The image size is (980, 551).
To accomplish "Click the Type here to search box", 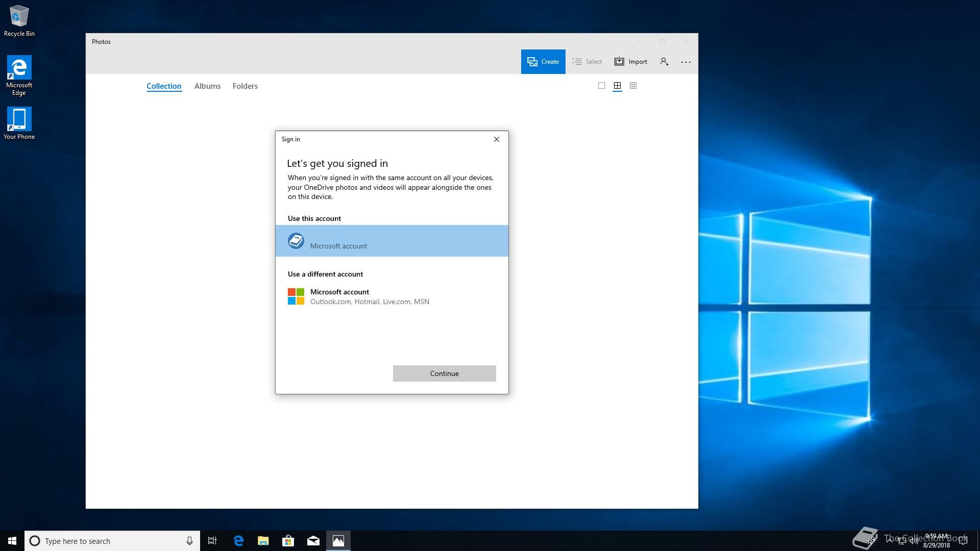I will click(x=112, y=541).
